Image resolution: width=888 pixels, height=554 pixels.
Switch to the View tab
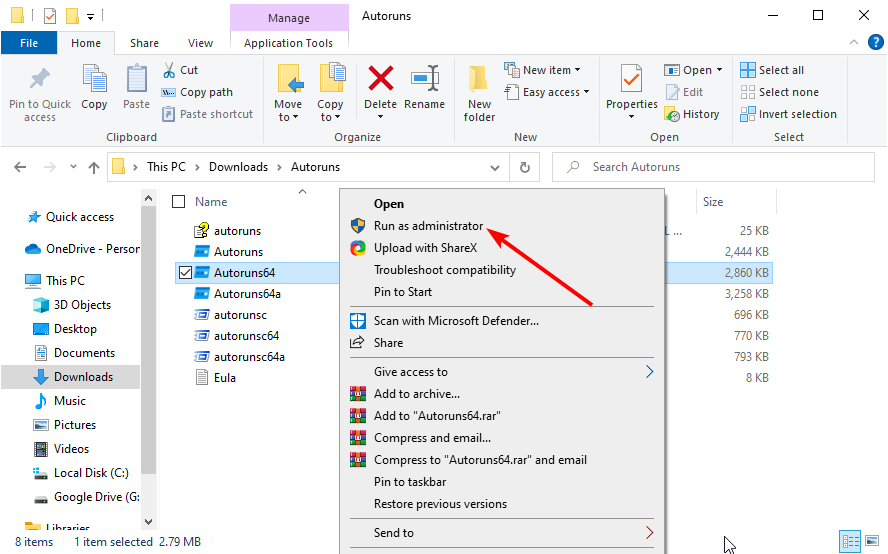point(200,43)
